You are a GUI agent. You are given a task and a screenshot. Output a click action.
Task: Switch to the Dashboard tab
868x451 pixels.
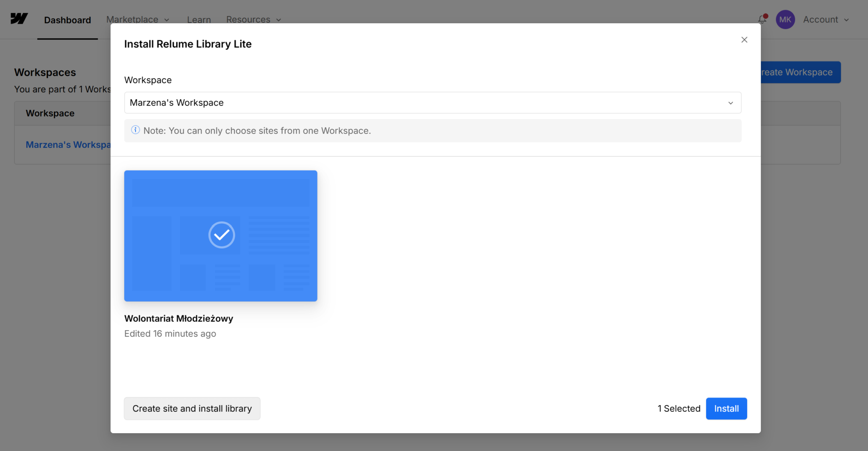click(67, 20)
